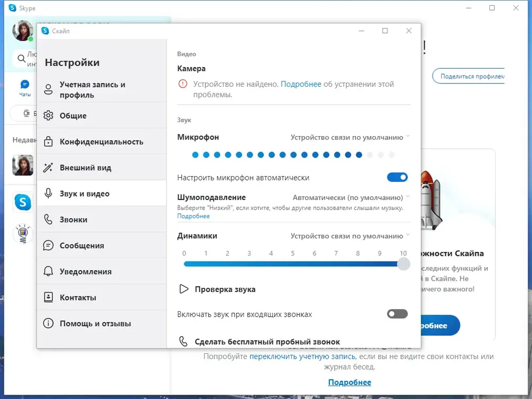The image size is (532, 399).
Task: Expand the Динамики device dropdown
Action: pos(350,236)
